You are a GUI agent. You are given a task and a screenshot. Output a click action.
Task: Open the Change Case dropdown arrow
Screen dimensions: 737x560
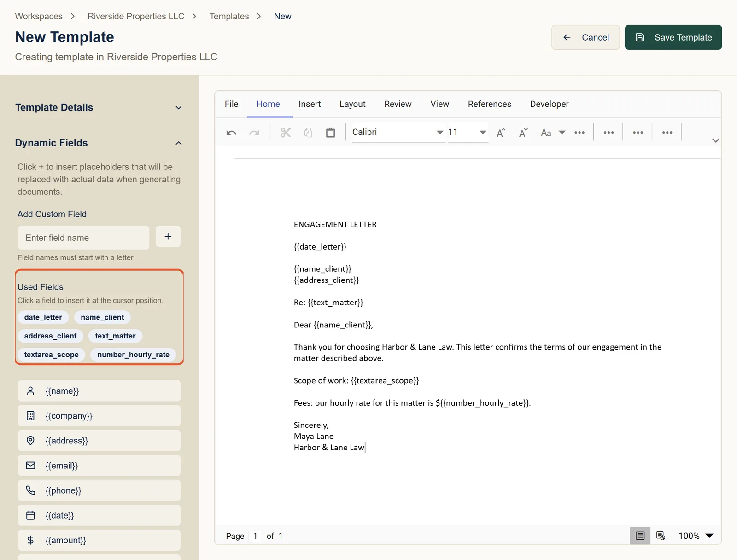(x=562, y=133)
